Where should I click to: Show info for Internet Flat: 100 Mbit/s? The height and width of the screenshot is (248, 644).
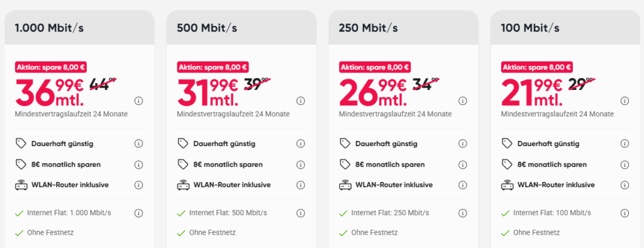tap(625, 213)
